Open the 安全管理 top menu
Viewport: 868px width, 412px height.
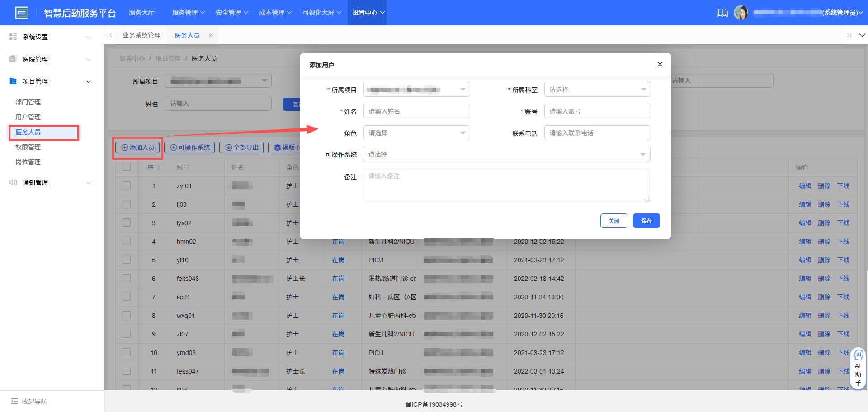pyautogui.click(x=231, y=13)
